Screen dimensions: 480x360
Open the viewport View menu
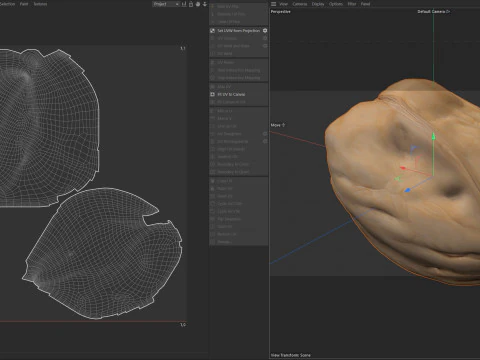[x=283, y=4]
